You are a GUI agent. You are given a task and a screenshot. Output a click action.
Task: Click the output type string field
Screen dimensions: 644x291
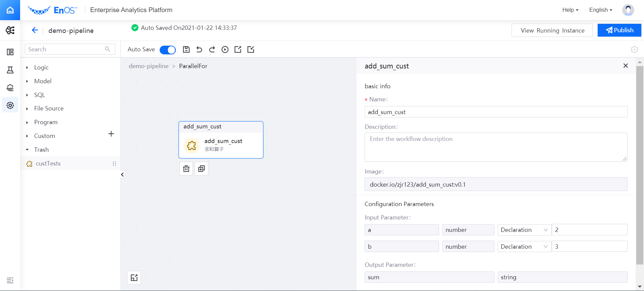point(562,277)
